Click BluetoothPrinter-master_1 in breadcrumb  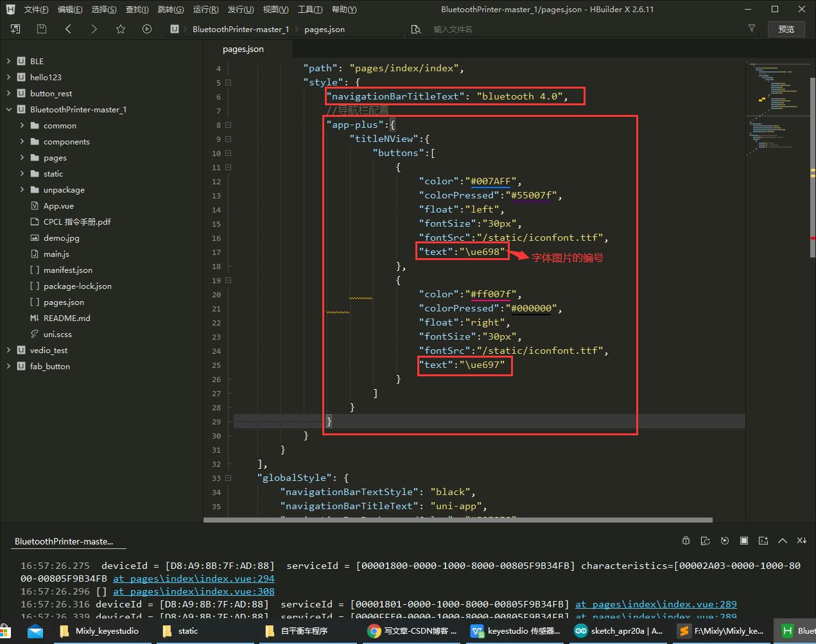coord(241,29)
